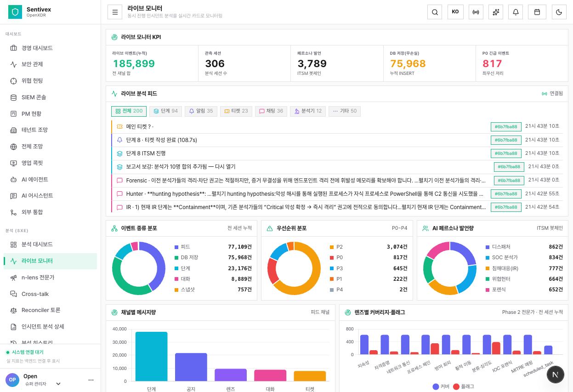Screen dimensions: 573x392
Task: Click #6b7fba88 tag on 단계 8 ITSM 진행 row
Action: coord(506,153)
